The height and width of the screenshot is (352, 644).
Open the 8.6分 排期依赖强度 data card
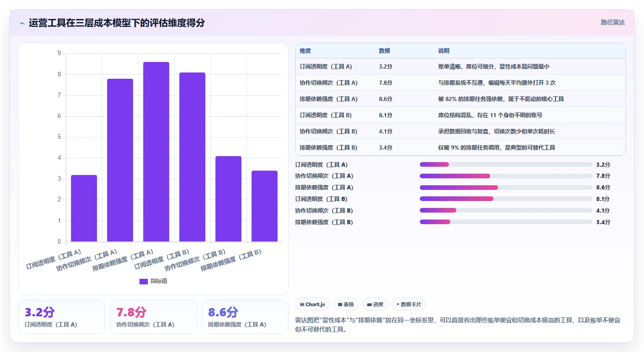[x=245, y=317]
